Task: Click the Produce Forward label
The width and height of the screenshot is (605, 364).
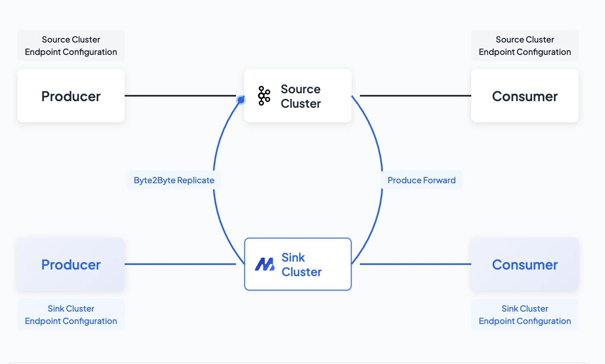Action: coord(421,180)
